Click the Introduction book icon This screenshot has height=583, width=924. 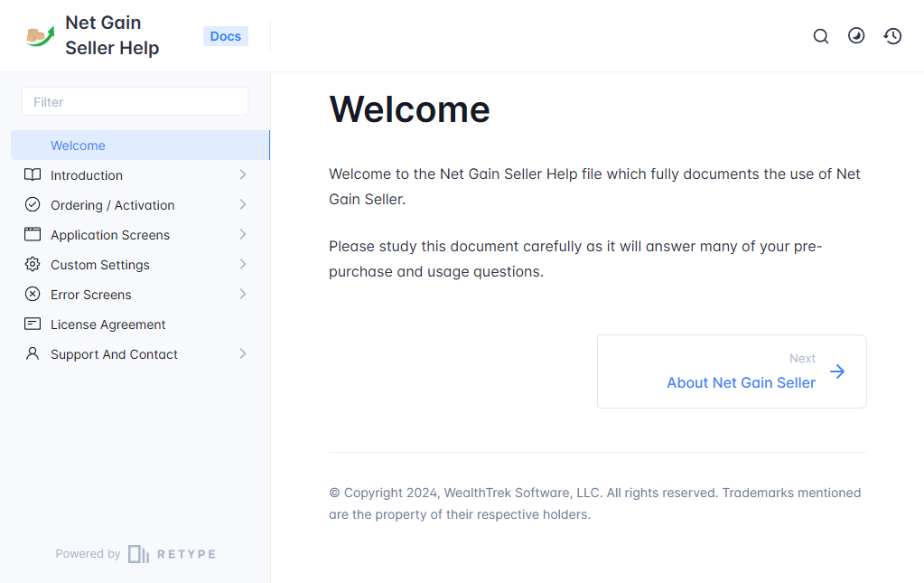click(x=33, y=174)
